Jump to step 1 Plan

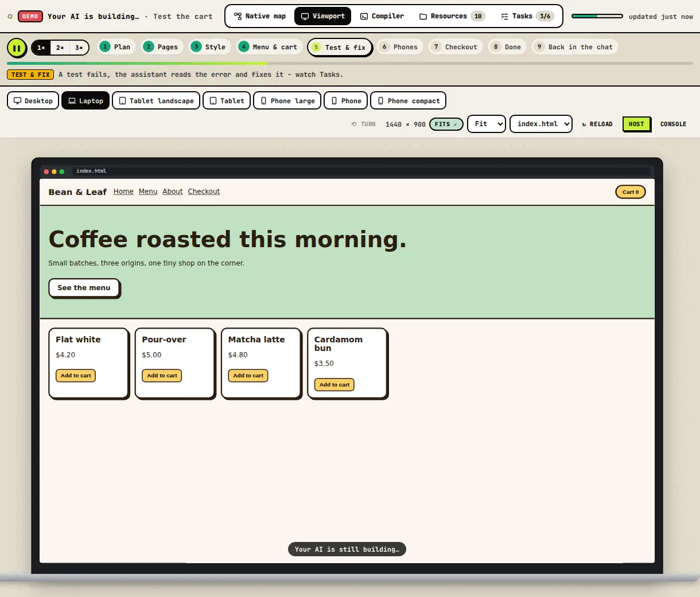pos(116,47)
